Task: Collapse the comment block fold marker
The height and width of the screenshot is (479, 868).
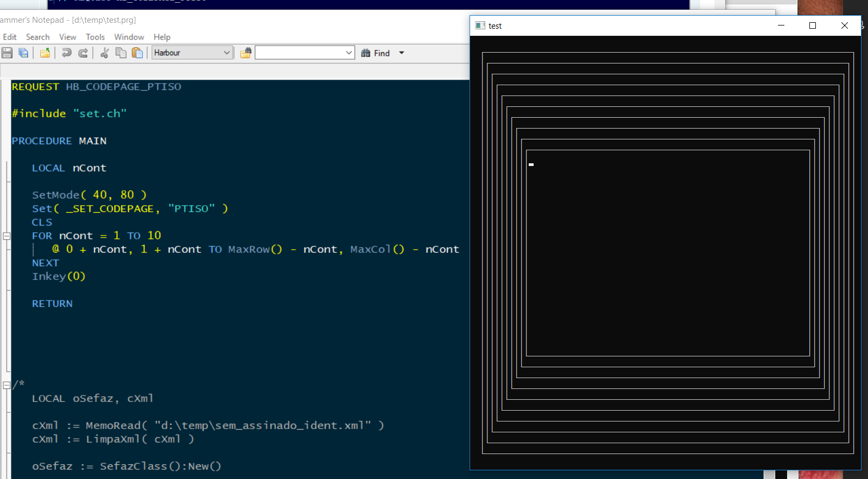Action: coord(7,385)
